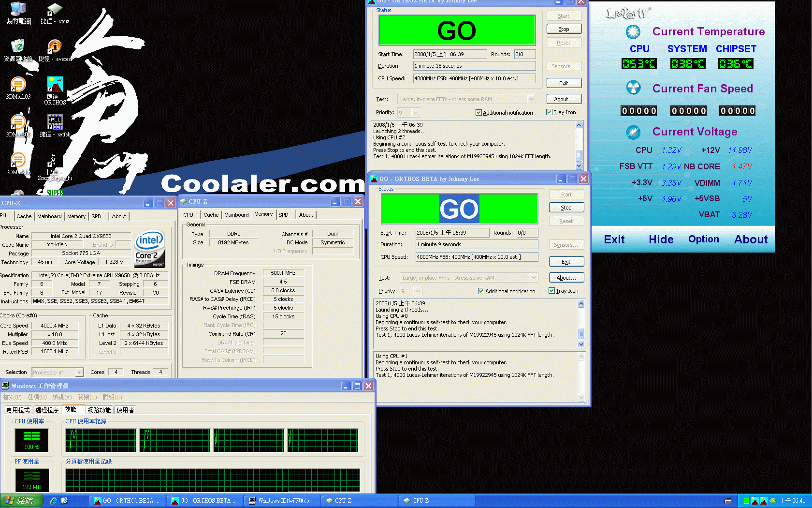812x508 pixels.
Task: Click Internet Explorer quick launch icon
Action: tap(54, 501)
